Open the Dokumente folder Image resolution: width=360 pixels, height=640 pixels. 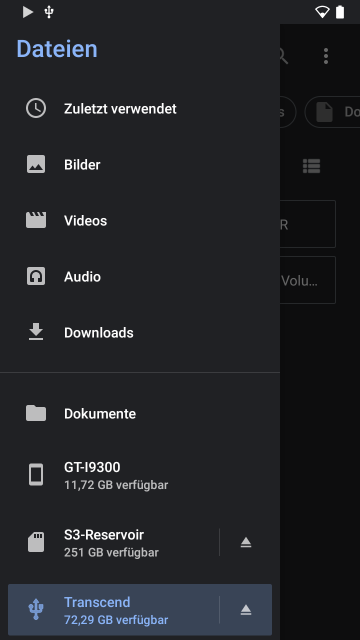coord(140,413)
